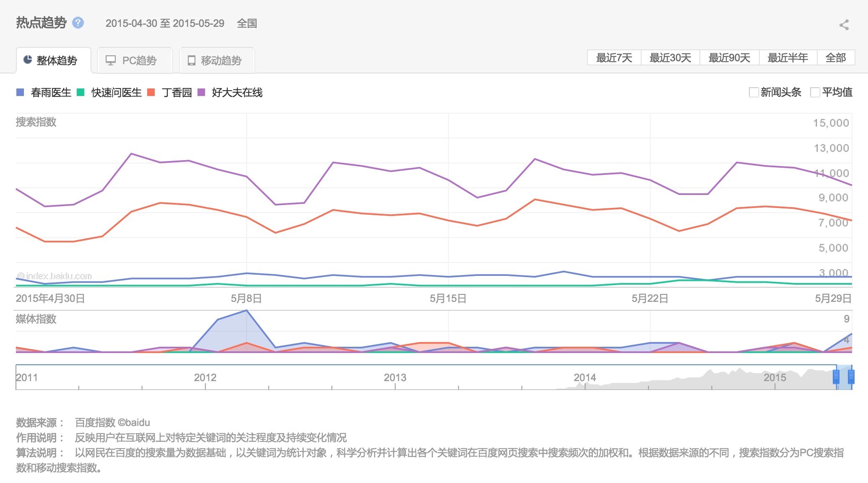Click the right timeline range slider handle
Viewport: 868px width, 483px height.
[x=851, y=377]
